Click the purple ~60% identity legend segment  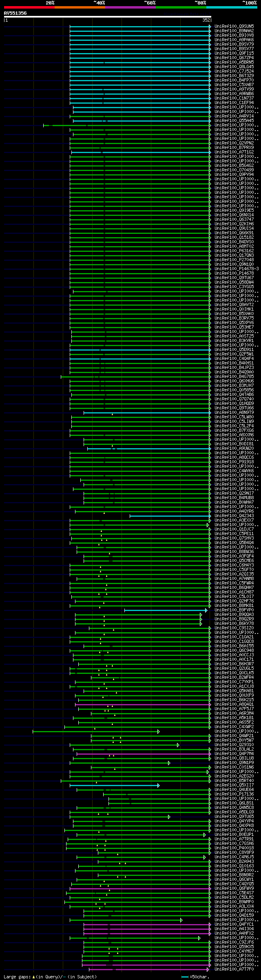[130, 7]
